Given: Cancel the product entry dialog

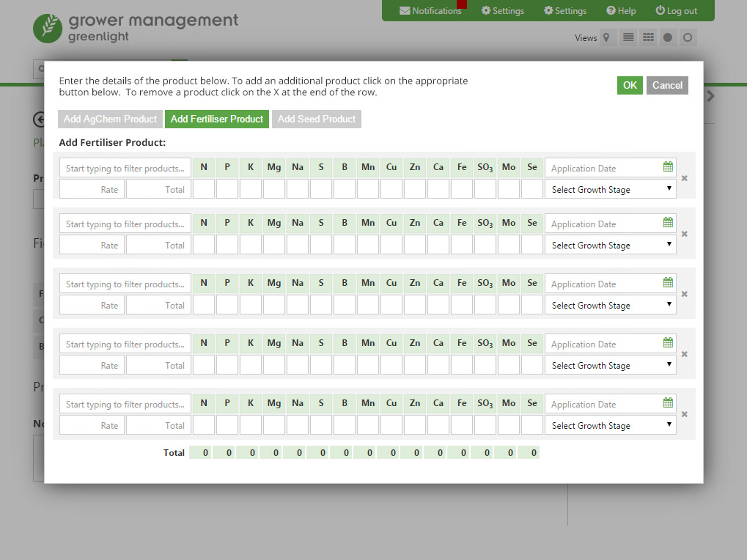Looking at the screenshot, I should click(x=667, y=85).
